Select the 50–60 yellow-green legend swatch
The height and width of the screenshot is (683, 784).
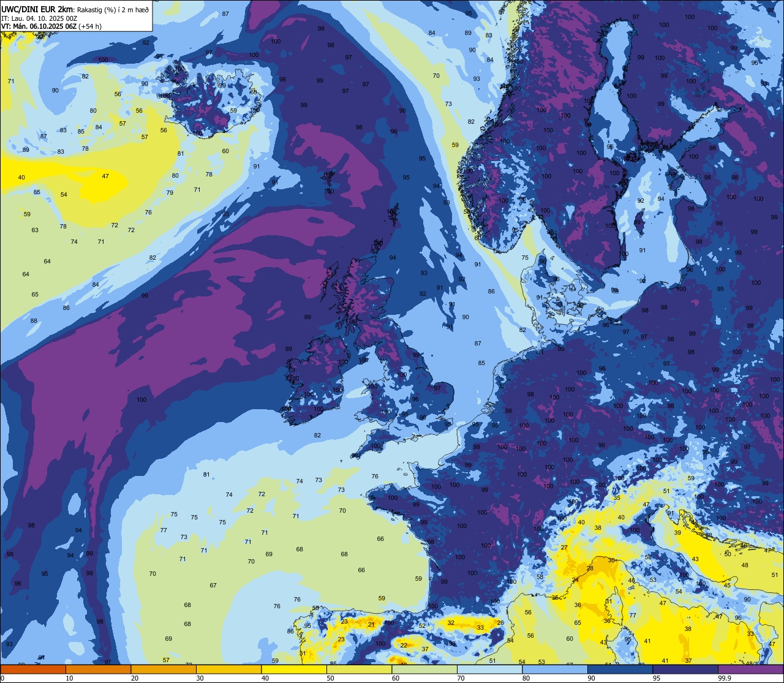[359, 669]
